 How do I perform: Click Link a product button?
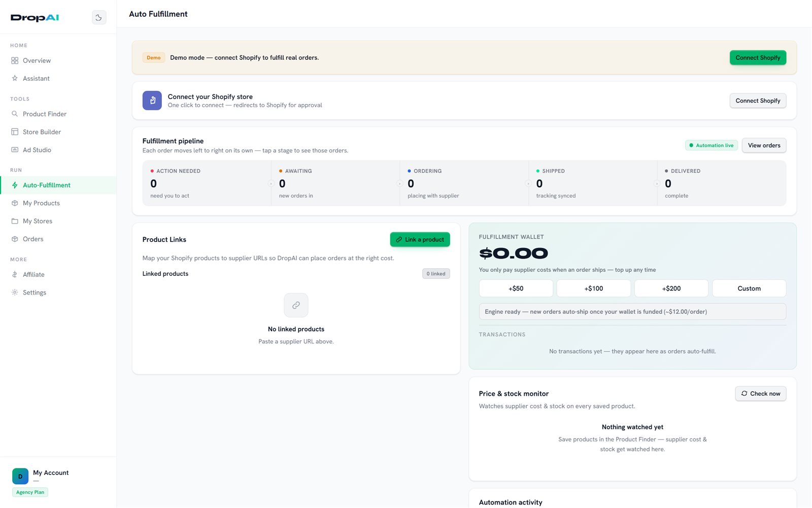click(x=420, y=239)
